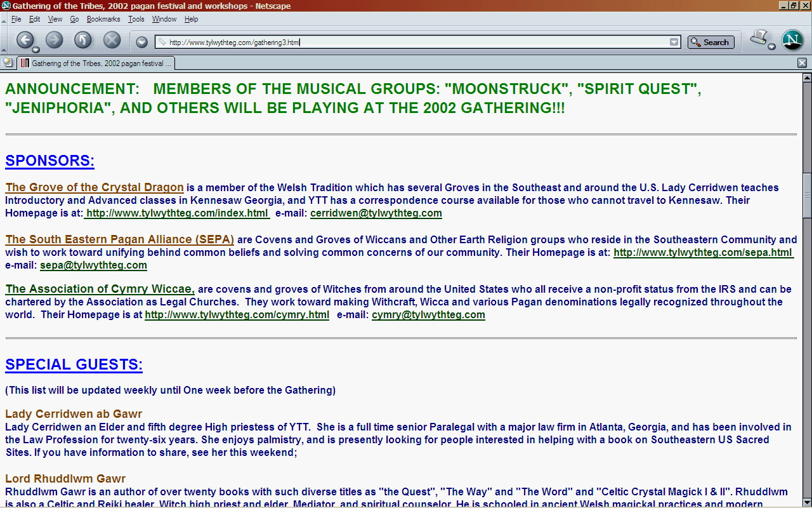Click the Reload page button
This screenshot has width=812, height=508.
83,40
